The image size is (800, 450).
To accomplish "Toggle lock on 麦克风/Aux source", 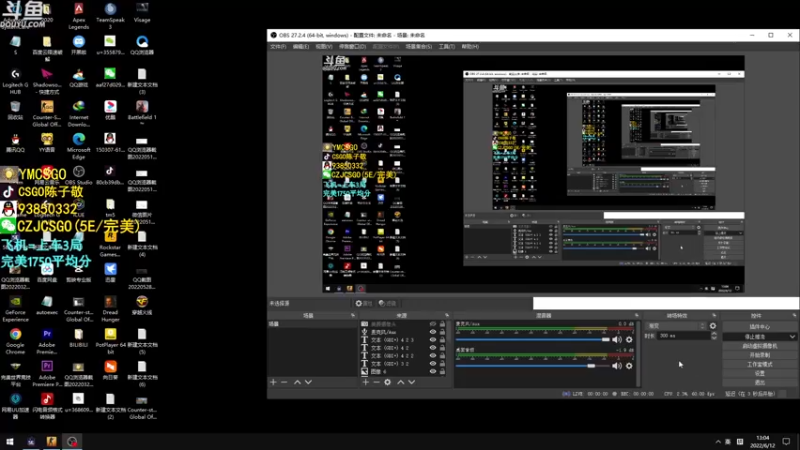I will click(x=442, y=332).
